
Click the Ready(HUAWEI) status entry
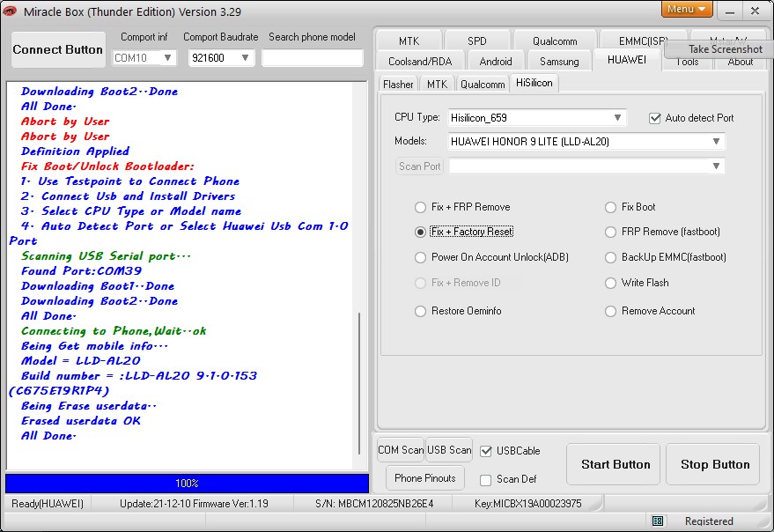pos(48,504)
